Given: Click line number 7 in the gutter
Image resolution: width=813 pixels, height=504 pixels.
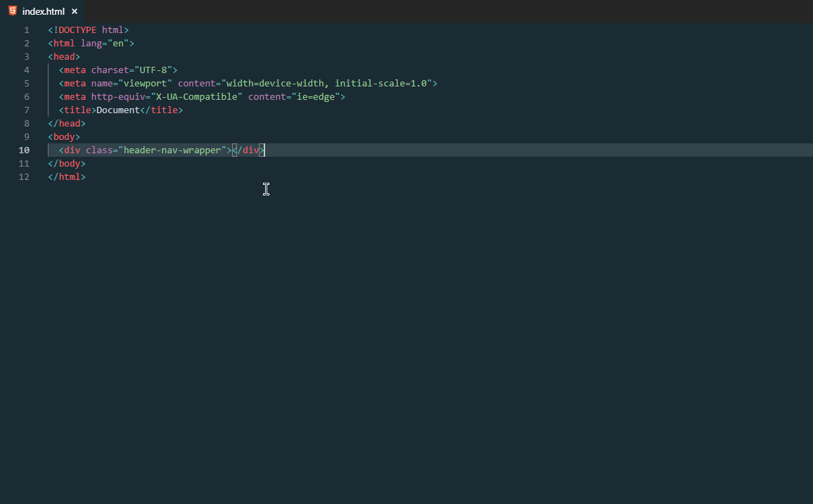Looking at the screenshot, I should (x=27, y=110).
